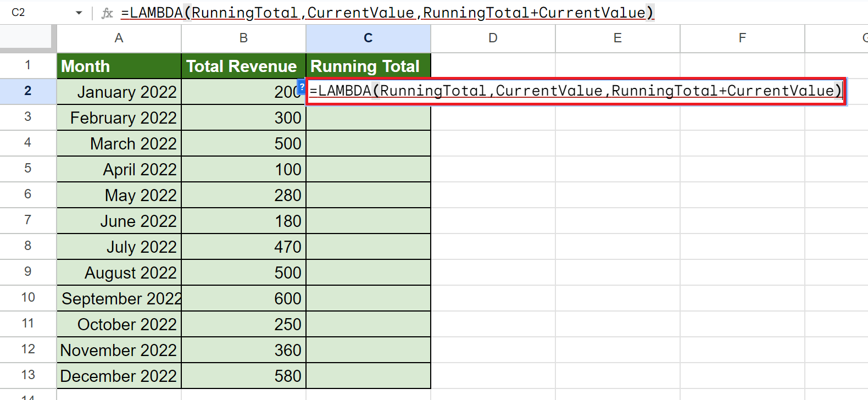The image size is (868, 400).
Task: Select the highlighted column C header
Action: pyautogui.click(x=368, y=38)
